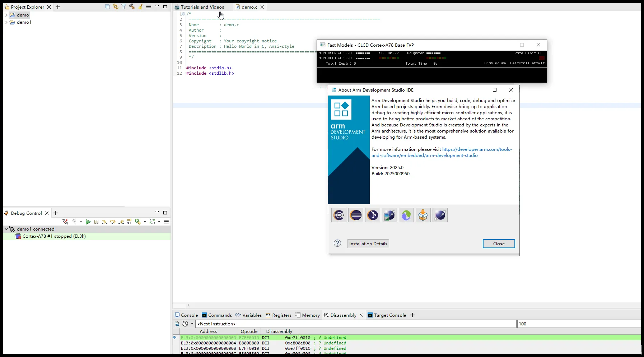The image size is (644, 357).
Task: Refresh the Debug Control view
Action: [153, 222]
